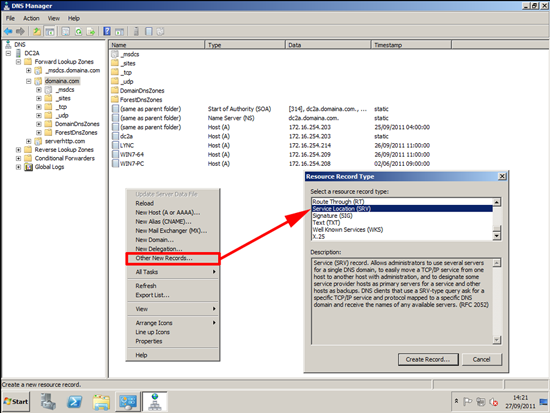The image size is (550, 413).
Task: Click the Show/Hide Action Pane icon
Action: [120, 32]
